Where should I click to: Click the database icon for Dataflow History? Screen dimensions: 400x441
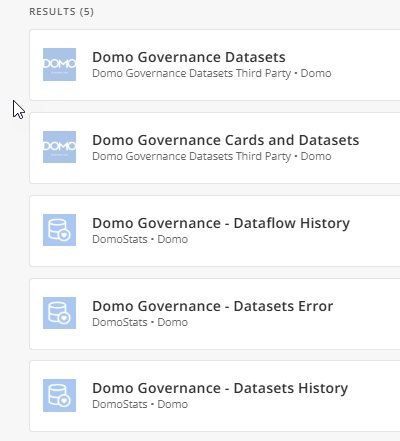(x=59, y=230)
